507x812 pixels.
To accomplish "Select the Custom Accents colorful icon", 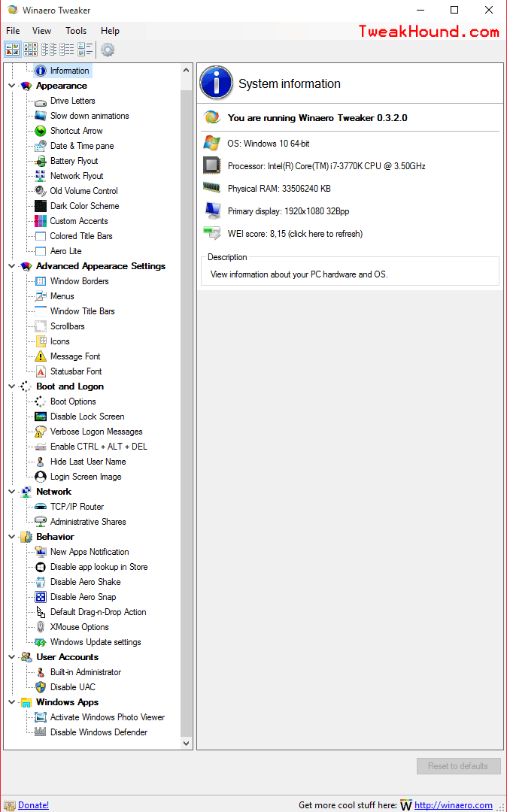I will 41,221.
